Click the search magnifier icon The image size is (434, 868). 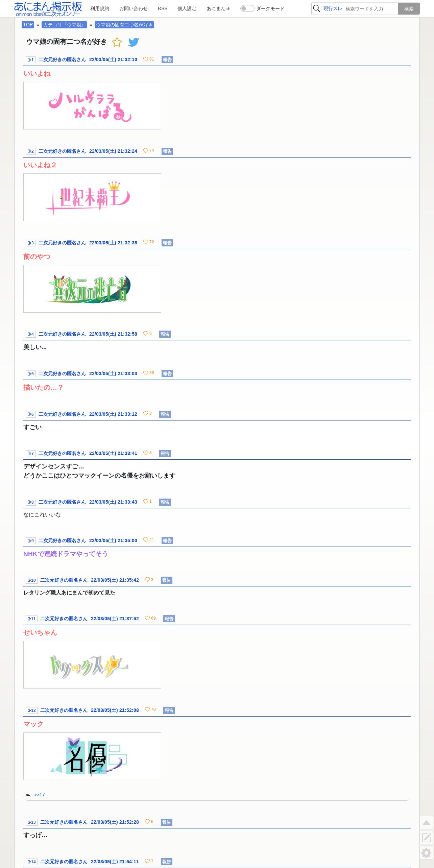click(x=317, y=8)
